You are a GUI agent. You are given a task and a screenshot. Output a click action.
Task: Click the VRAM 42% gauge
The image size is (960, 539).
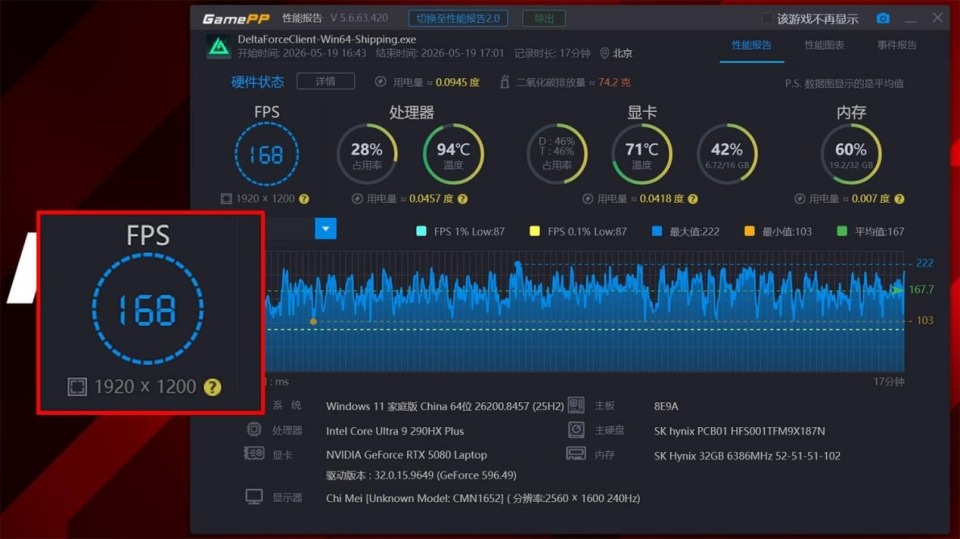coord(727,154)
